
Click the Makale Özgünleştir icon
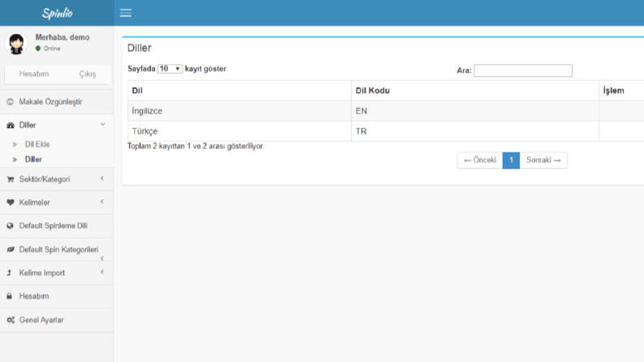click(x=11, y=101)
